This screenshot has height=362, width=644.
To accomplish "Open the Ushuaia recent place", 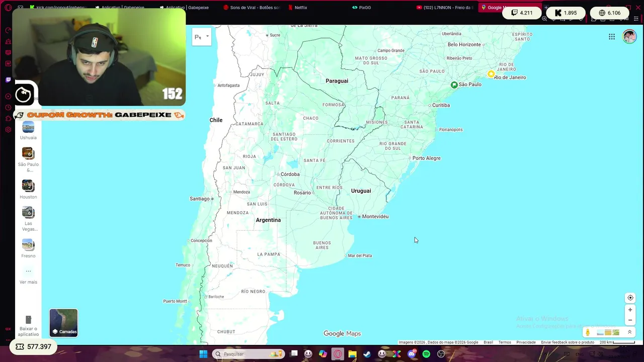I will coord(28,131).
